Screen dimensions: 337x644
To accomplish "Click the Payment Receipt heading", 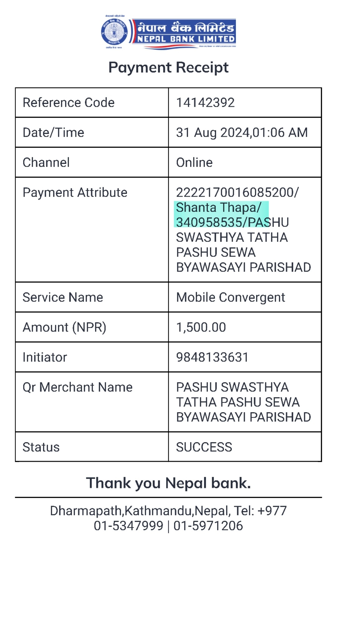I will coord(168,67).
